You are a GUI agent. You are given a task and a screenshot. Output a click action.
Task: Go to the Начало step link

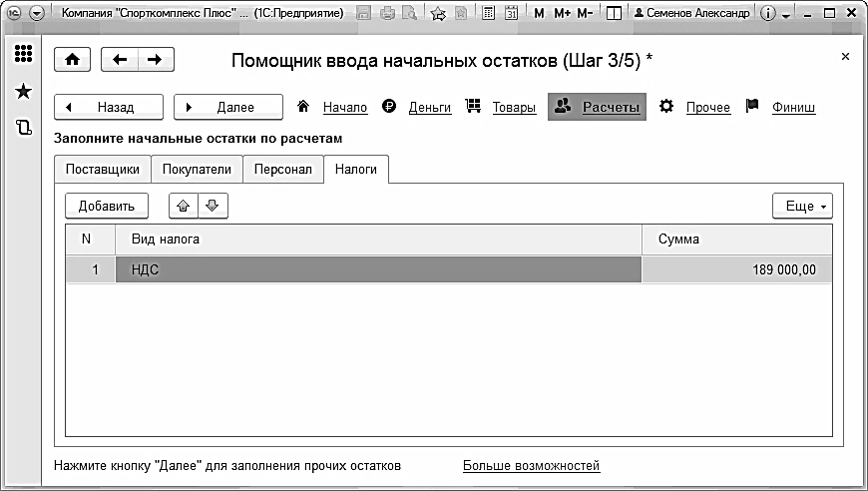(x=345, y=108)
